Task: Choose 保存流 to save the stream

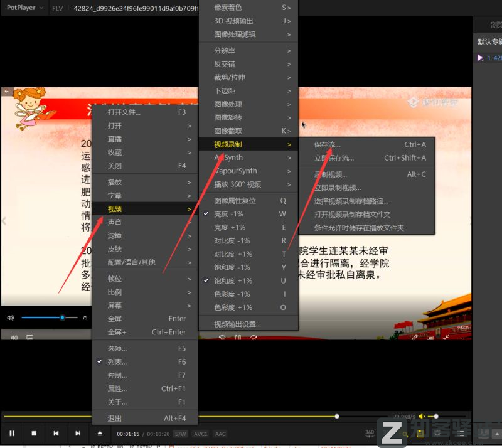Action: tap(326, 144)
